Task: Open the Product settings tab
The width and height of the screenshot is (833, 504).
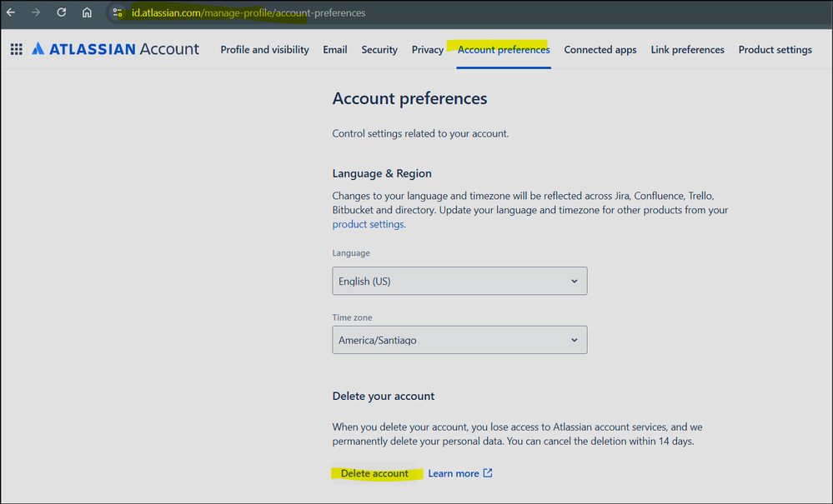Action: (775, 49)
